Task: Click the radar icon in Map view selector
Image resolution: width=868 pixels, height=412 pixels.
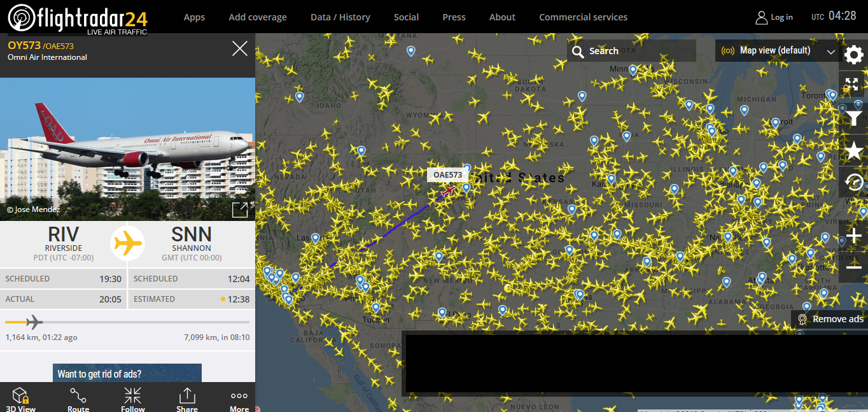Action: [727, 50]
